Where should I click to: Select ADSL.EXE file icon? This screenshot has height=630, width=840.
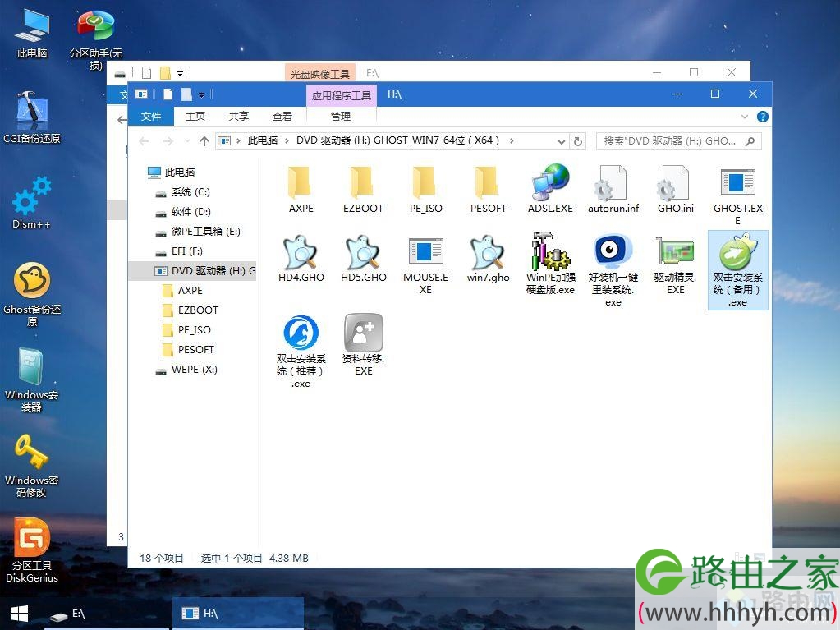click(x=550, y=190)
